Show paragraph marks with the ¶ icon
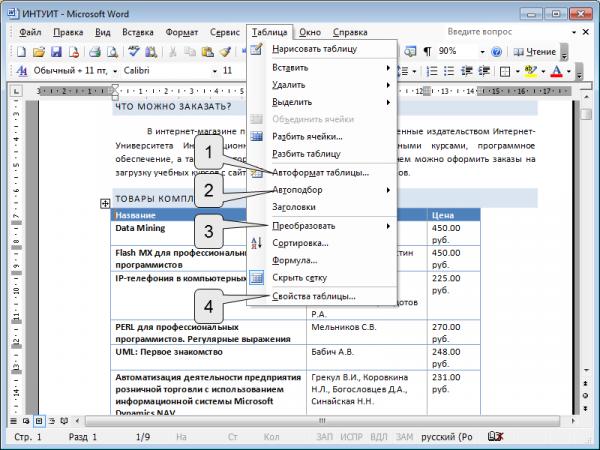This screenshot has width=600, height=450. click(x=427, y=51)
